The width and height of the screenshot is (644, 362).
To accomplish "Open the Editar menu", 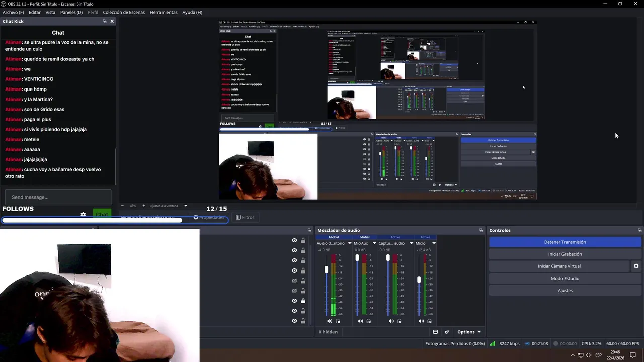I will pyautogui.click(x=35, y=12).
